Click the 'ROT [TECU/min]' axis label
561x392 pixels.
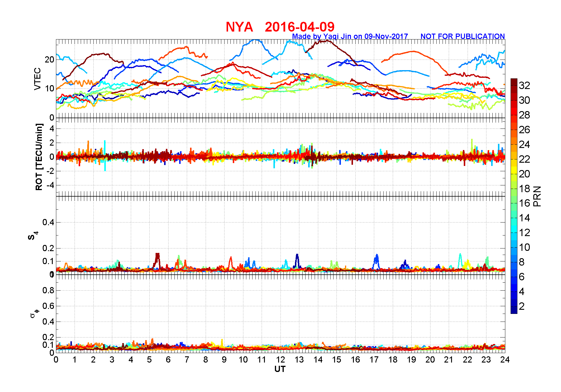[x=39, y=157]
